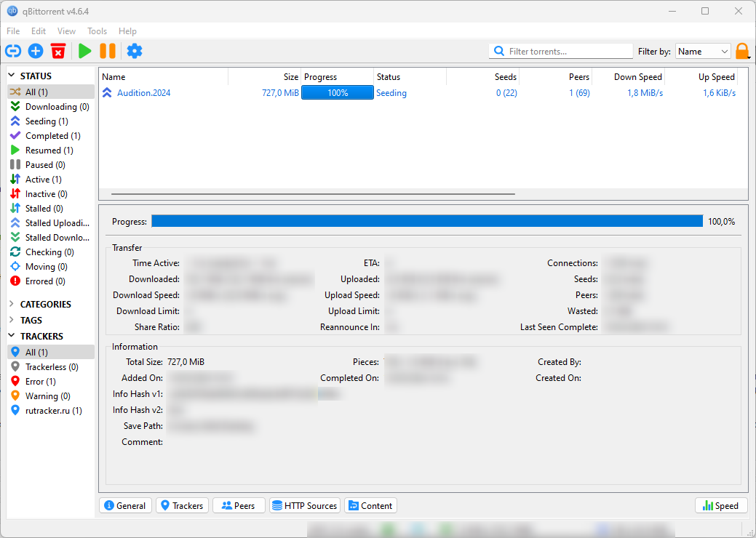Select the Downloading (0) status filter
The image size is (756, 538).
[x=51, y=106]
